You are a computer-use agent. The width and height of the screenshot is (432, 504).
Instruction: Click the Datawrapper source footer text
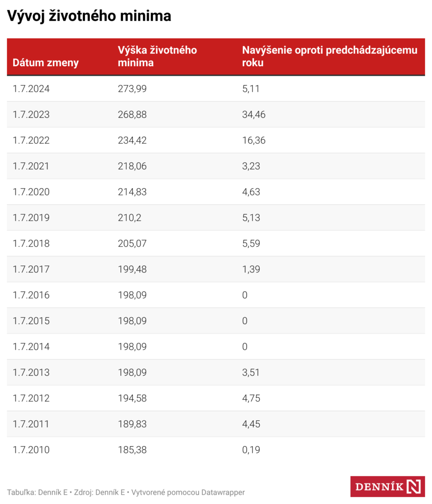[x=126, y=492]
